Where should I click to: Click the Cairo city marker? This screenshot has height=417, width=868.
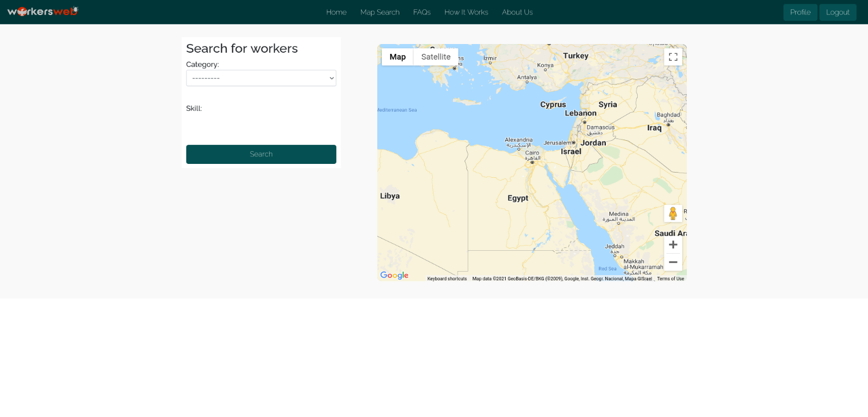tap(532, 162)
